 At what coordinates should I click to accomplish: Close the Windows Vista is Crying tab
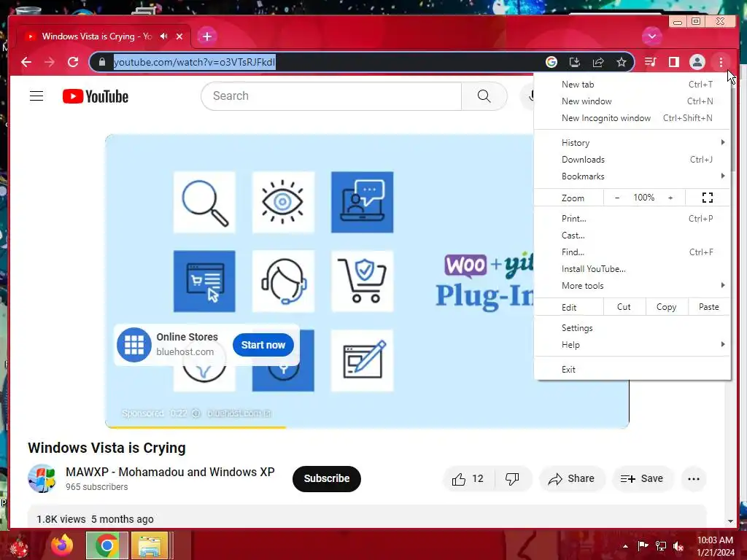(x=179, y=36)
